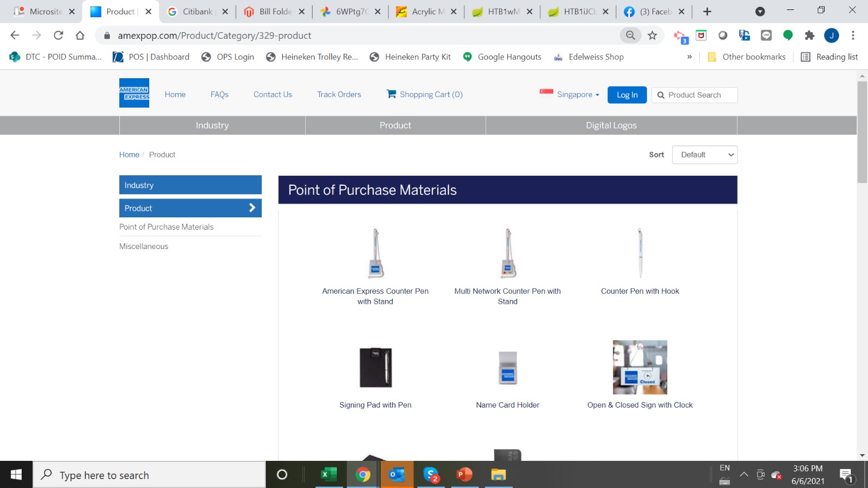This screenshot has height=488, width=868.
Task: Open the Extensions puzzle icon
Action: click(809, 35)
